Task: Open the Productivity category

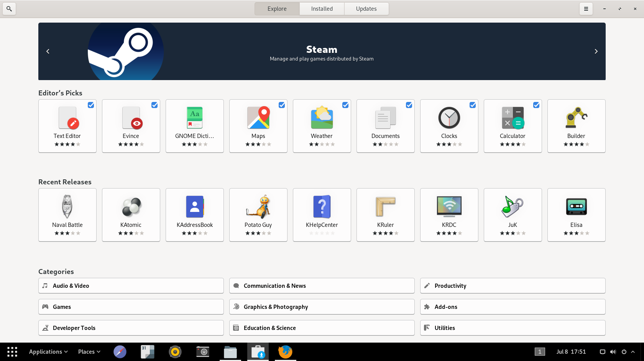Action: tap(513, 286)
